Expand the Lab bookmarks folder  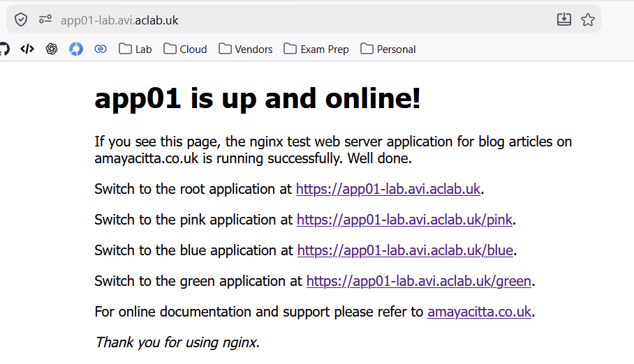(135, 49)
